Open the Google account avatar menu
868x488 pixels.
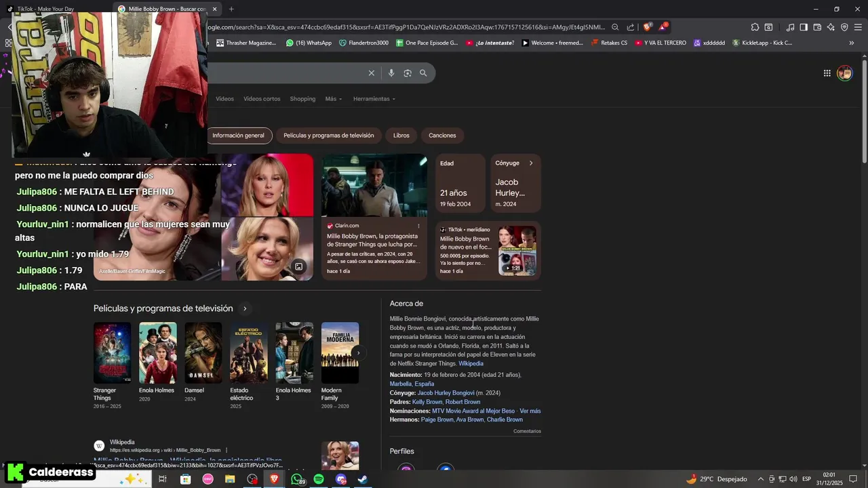pyautogui.click(x=844, y=73)
